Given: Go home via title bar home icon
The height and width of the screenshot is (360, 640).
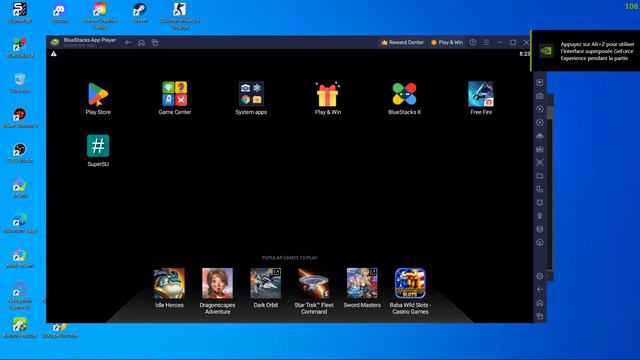Looking at the screenshot, I should tap(142, 42).
